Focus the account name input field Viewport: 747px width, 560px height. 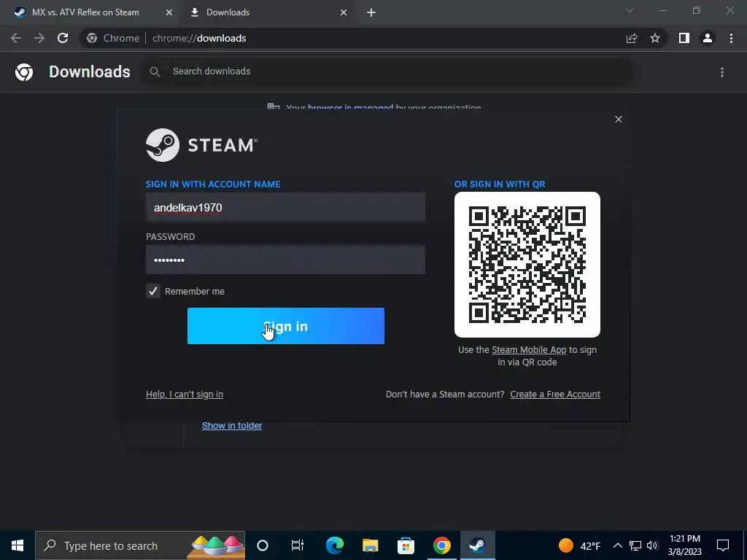click(285, 207)
